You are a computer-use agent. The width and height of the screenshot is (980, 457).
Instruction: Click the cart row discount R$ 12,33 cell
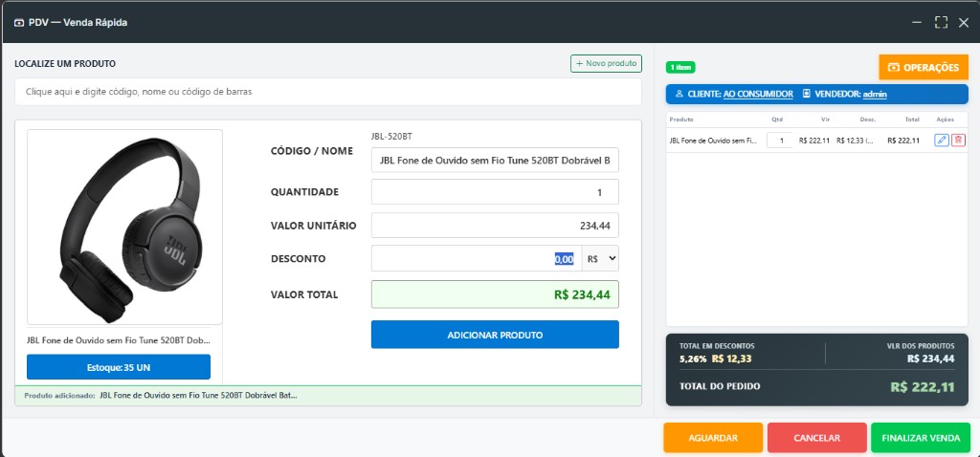[x=855, y=141]
